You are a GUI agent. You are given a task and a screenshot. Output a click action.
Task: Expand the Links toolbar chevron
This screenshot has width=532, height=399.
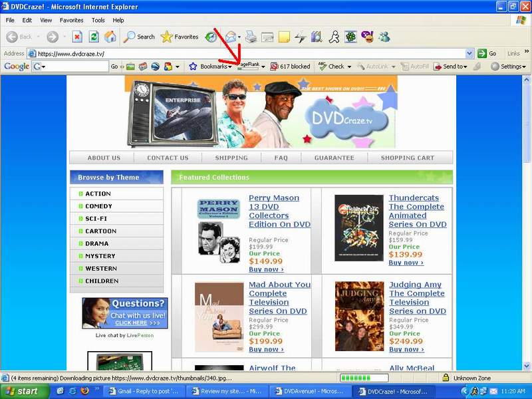[526, 52]
